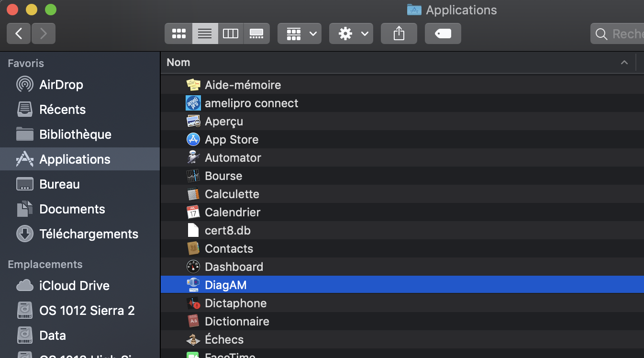Switch to column view mode

(231, 34)
